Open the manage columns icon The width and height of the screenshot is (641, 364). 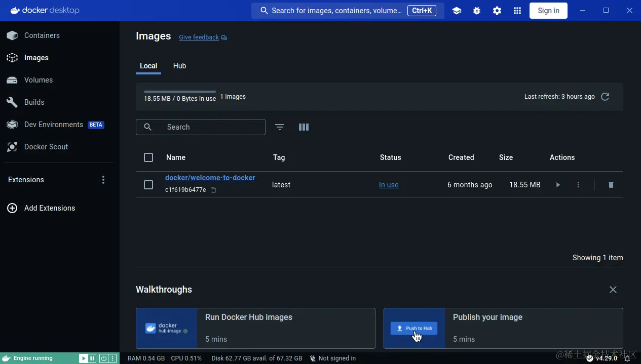tap(304, 127)
